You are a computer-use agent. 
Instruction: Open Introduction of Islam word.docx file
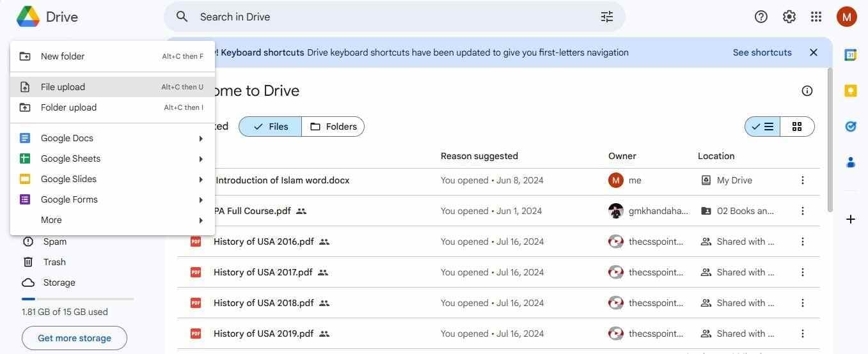(283, 180)
